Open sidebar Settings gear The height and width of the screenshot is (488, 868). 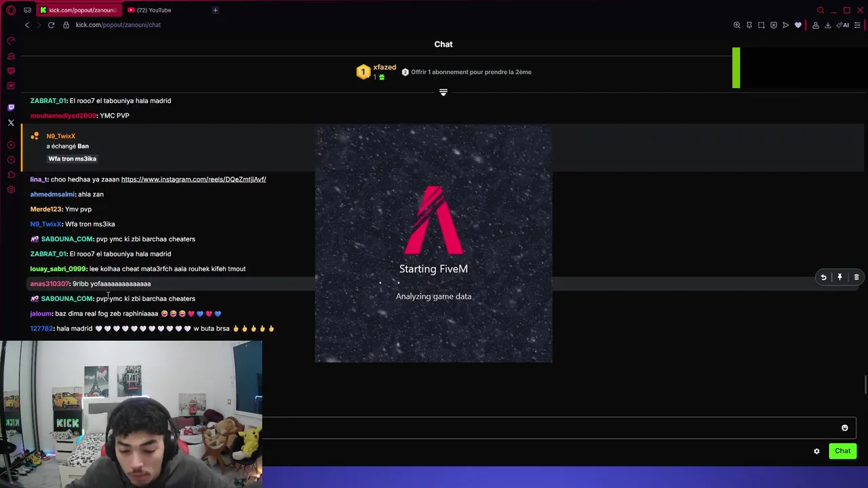pos(11,190)
